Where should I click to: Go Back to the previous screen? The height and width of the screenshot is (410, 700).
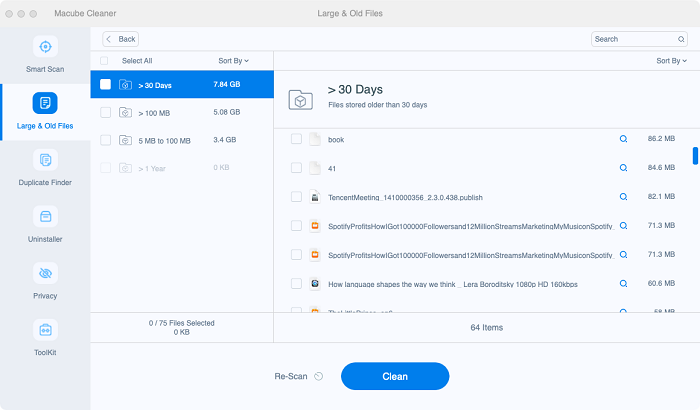[x=121, y=39]
